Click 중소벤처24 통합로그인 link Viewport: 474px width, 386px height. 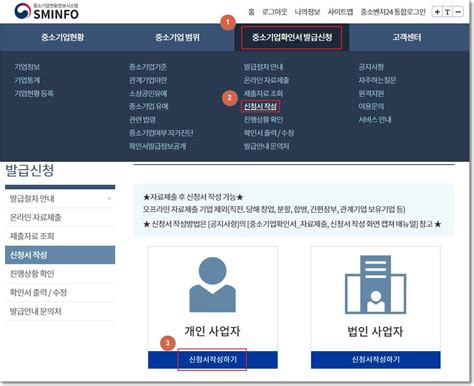point(393,12)
